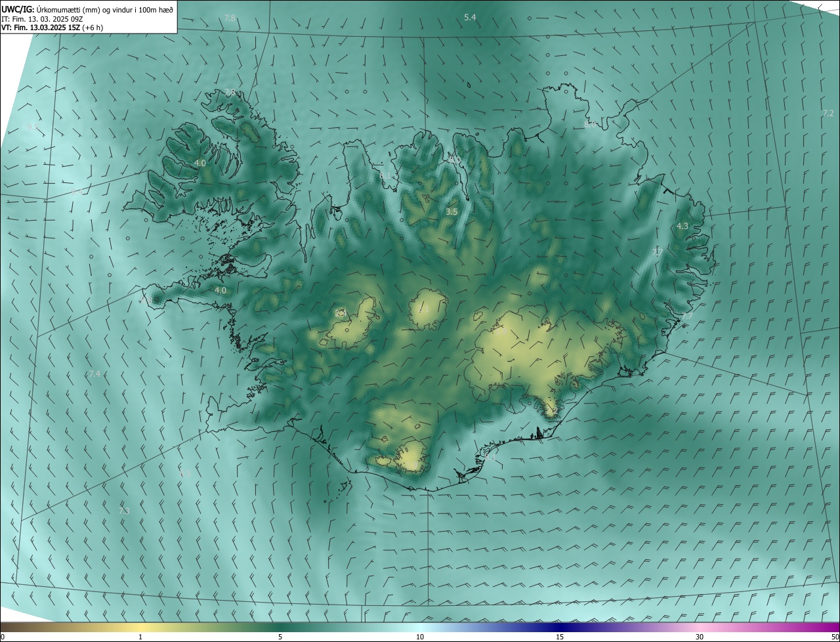Click the map value 7.2
840x642 pixels.
[x=828, y=113]
